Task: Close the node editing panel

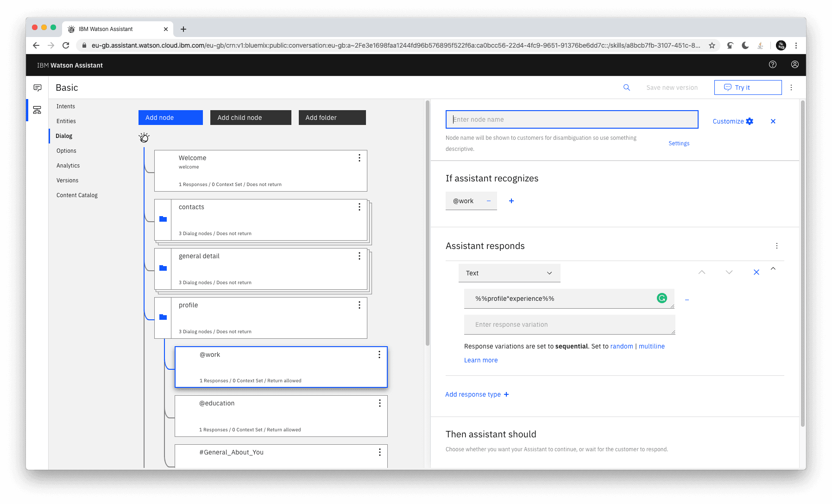Action: coord(773,121)
